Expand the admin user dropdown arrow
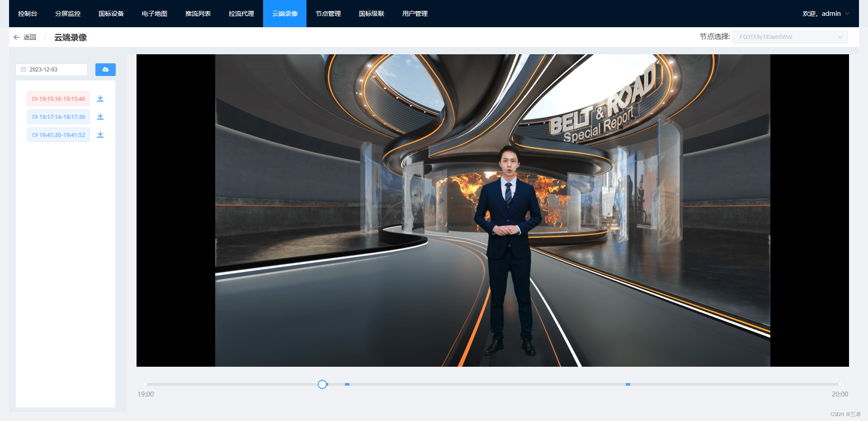This screenshot has width=868, height=421. [847, 14]
